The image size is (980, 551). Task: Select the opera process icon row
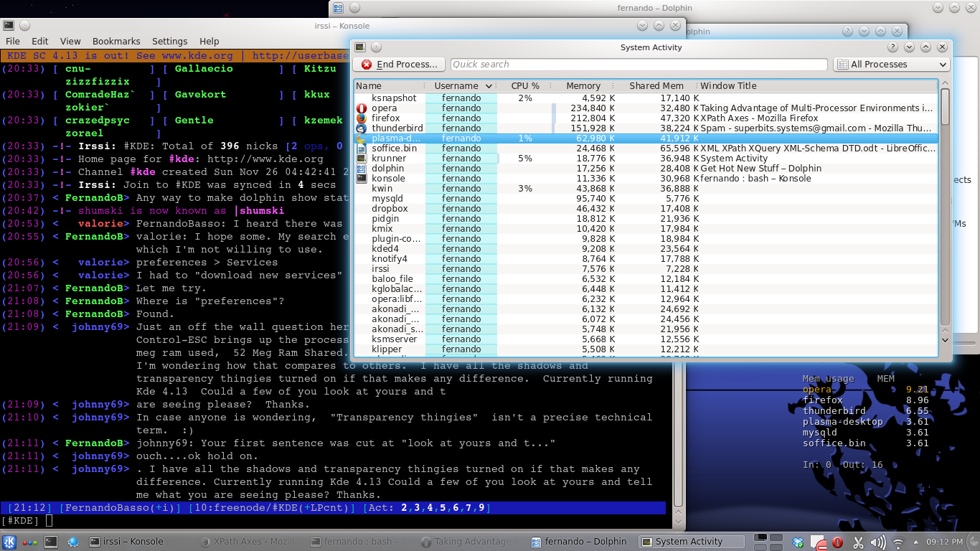(362, 108)
